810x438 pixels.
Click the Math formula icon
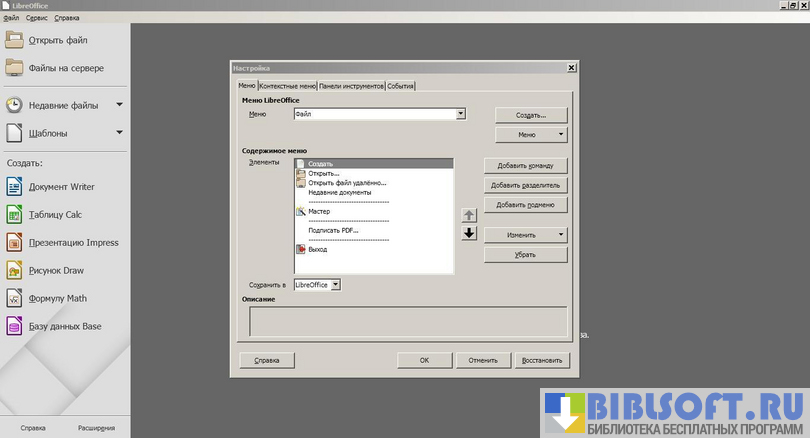tap(14, 298)
